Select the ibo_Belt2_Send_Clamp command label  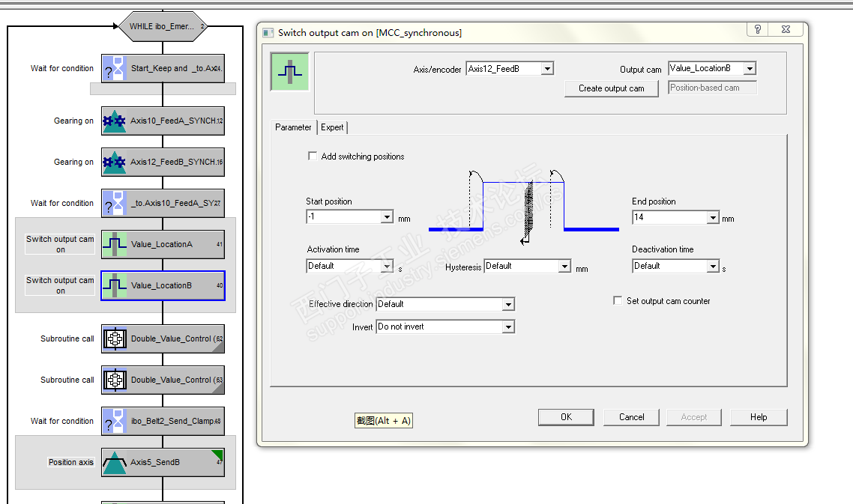pos(172,422)
